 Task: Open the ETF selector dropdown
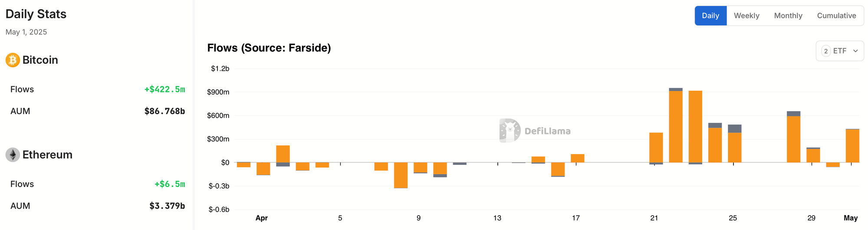(x=840, y=51)
